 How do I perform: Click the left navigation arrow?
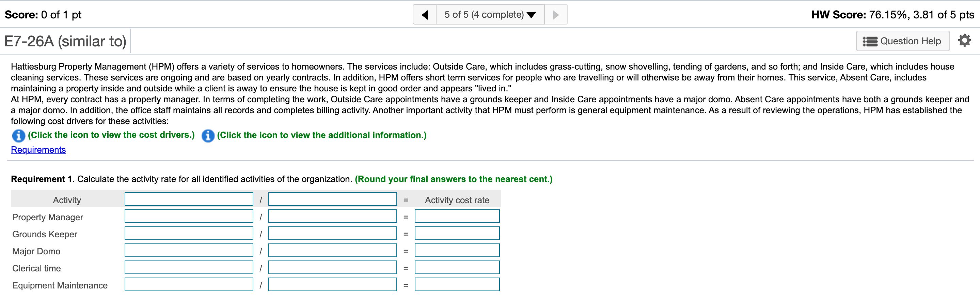(x=425, y=14)
